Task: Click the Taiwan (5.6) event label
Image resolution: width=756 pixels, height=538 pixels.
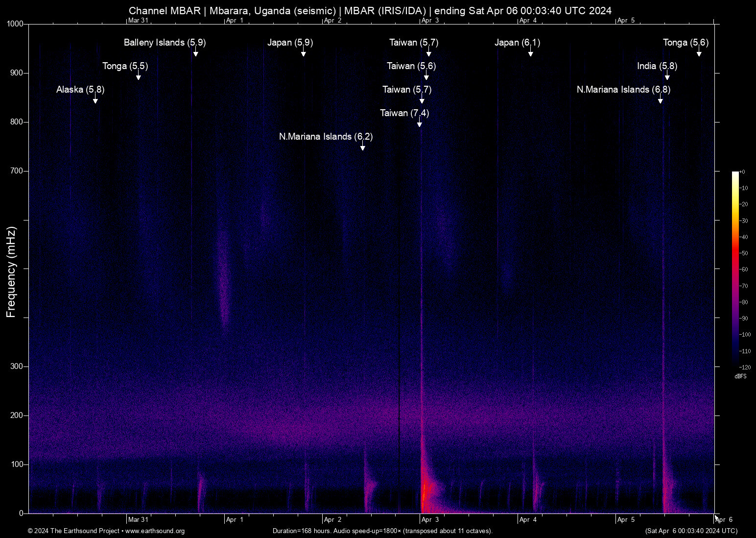Action: (411, 66)
